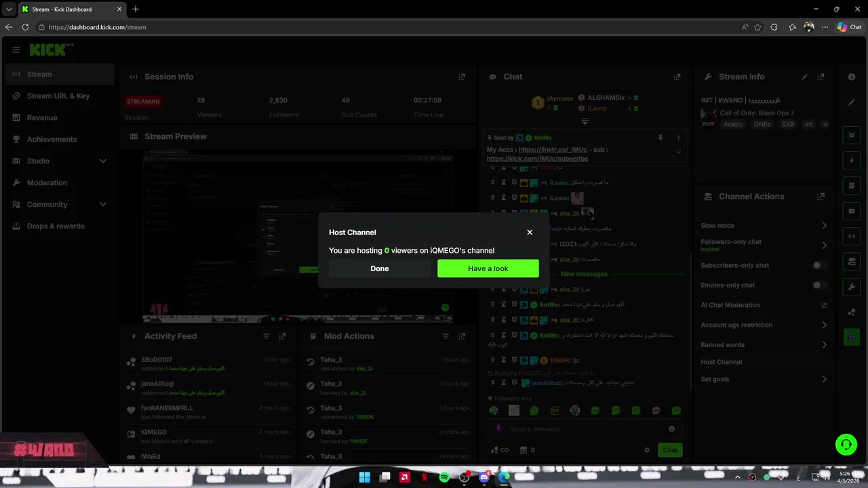Click the broadcast signal widget in right rail

(852, 236)
